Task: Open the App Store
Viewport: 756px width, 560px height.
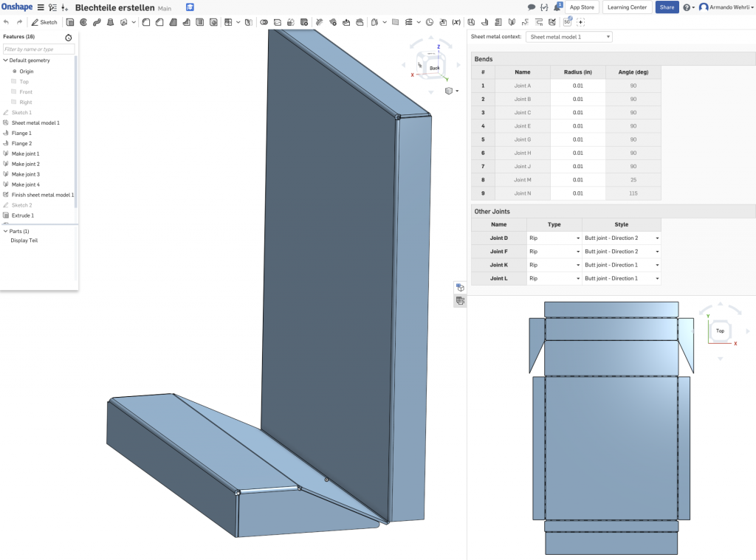Action: [582, 7]
